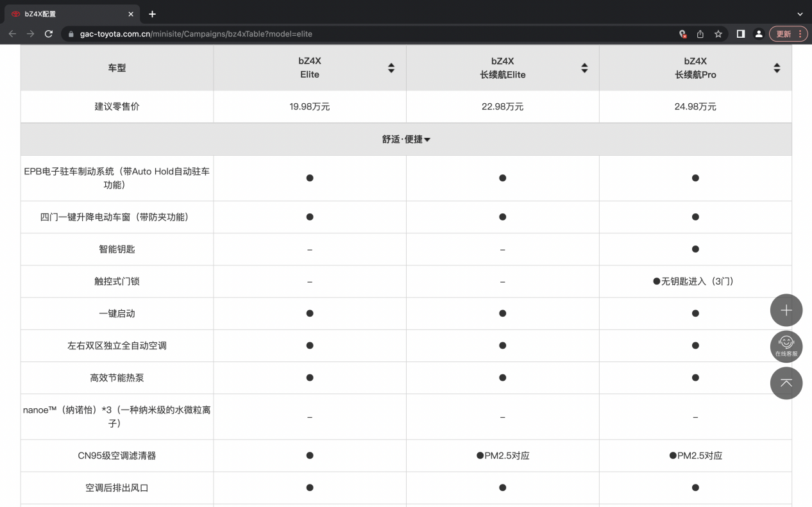The width and height of the screenshot is (812, 507).
Task: Select the 19.98万元 price cell
Action: tap(310, 107)
